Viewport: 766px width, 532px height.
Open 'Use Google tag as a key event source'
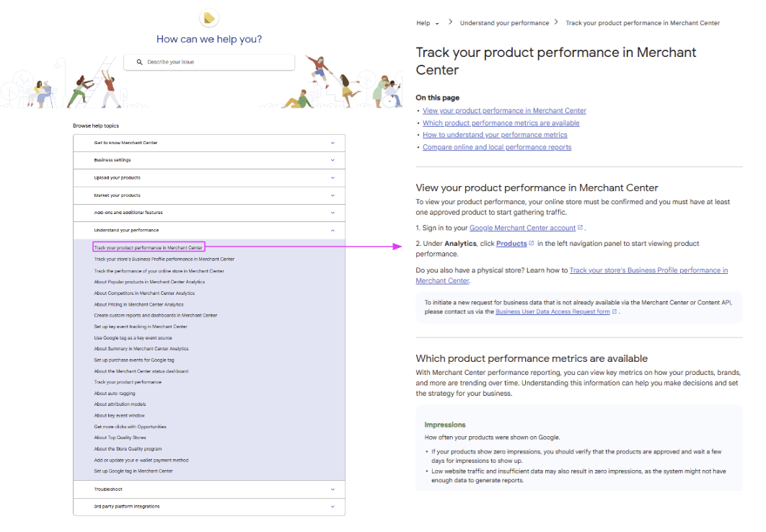coord(133,338)
